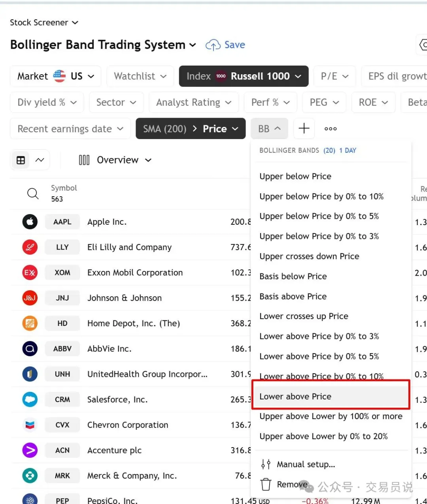Image resolution: width=427 pixels, height=504 pixels.
Task: Open the Div yield % filter
Action: [47, 102]
